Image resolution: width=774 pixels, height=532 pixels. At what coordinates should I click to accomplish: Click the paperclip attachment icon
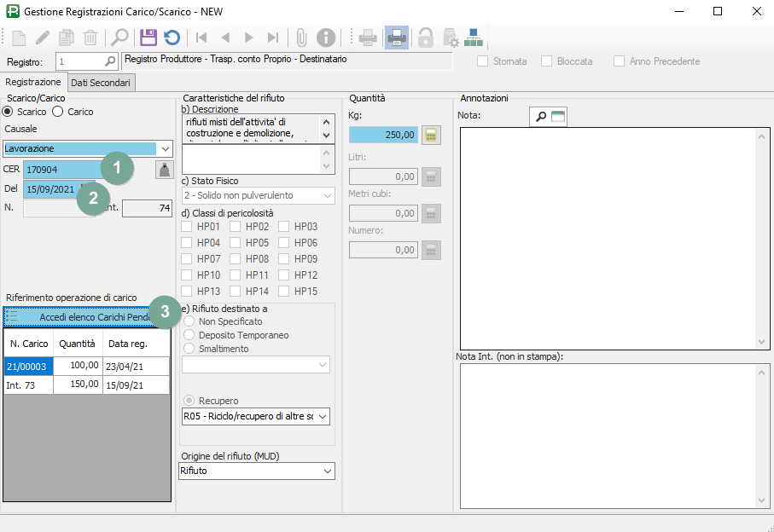[x=300, y=38]
